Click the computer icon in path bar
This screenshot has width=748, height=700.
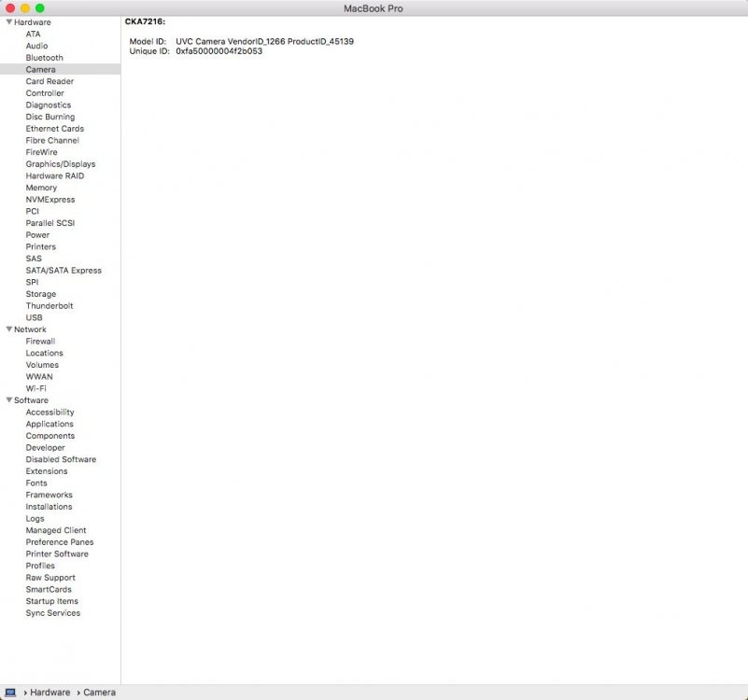pos(10,693)
